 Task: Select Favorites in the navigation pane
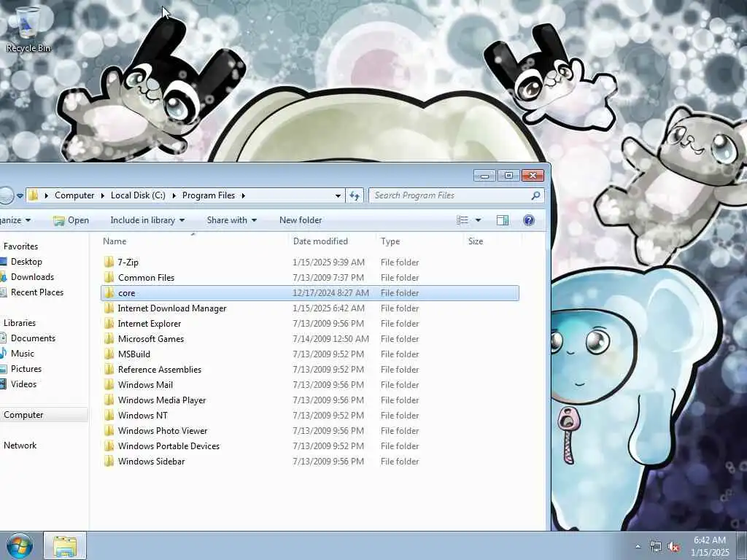click(20, 246)
